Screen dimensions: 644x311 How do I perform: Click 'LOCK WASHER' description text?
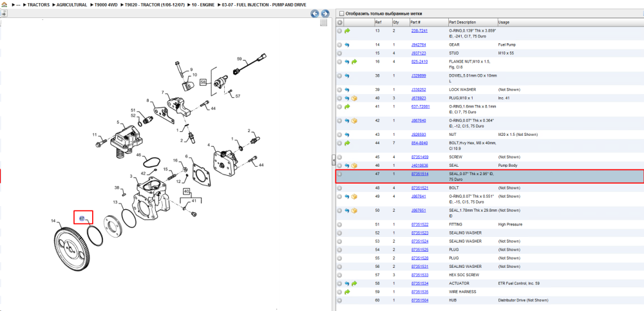point(462,90)
